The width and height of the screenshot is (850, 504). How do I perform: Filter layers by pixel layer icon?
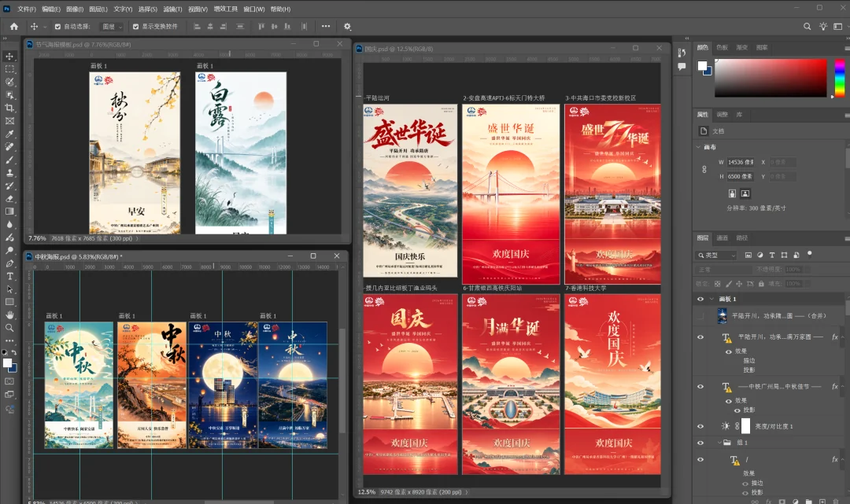click(x=748, y=255)
